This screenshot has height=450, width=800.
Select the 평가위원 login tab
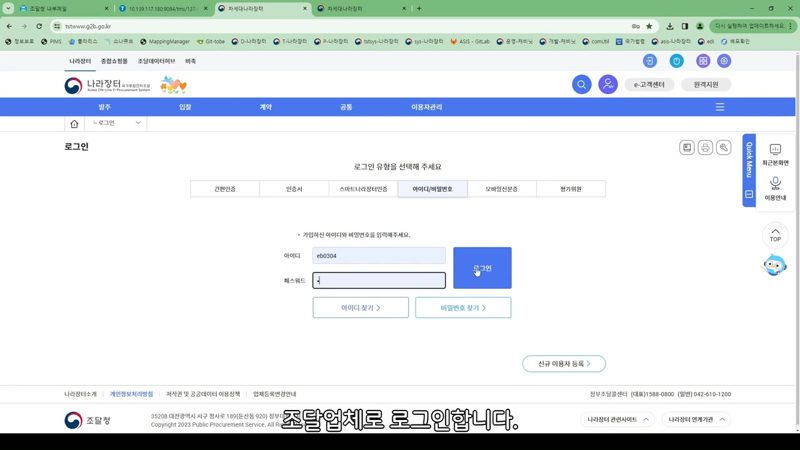click(x=571, y=189)
